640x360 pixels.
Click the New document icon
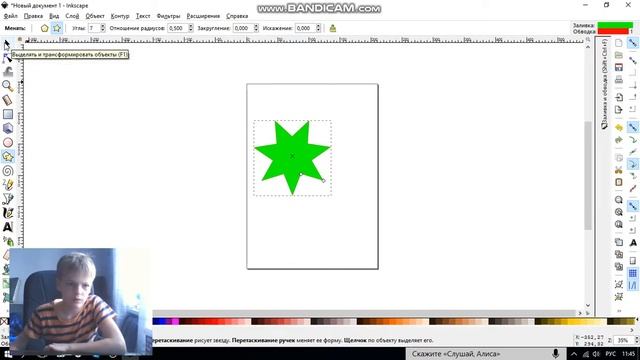click(619, 43)
